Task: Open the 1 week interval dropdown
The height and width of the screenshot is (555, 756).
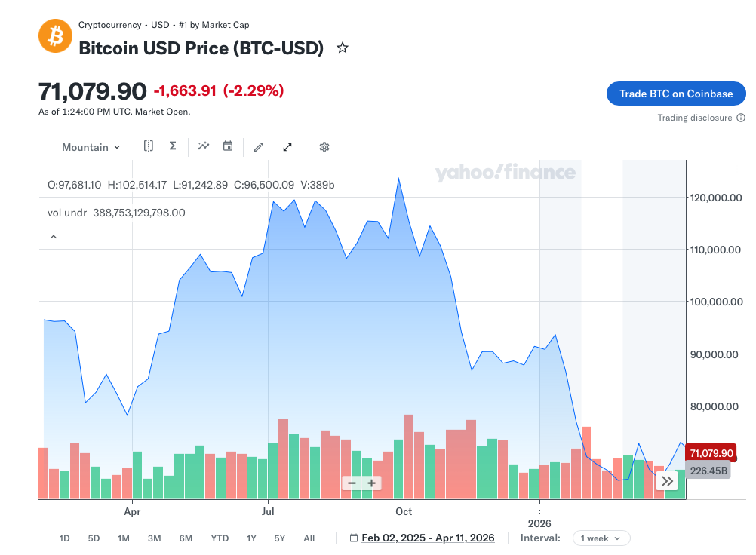Action: click(601, 538)
